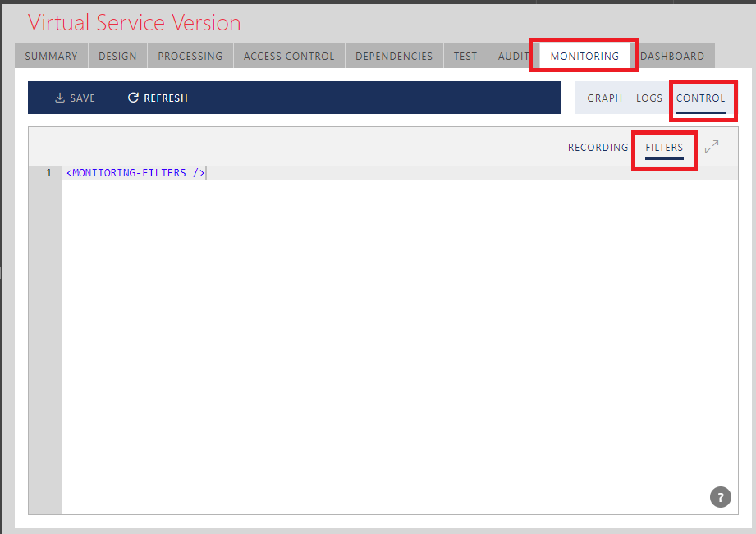Go to the Processing tab
This screenshot has height=534, width=756.
pos(190,57)
